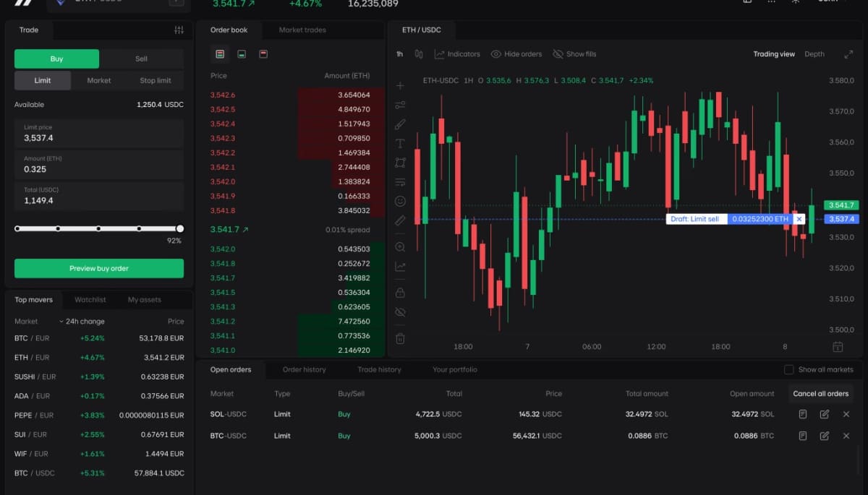
Task: Switch to Market trades tab
Action: click(x=302, y=30)
